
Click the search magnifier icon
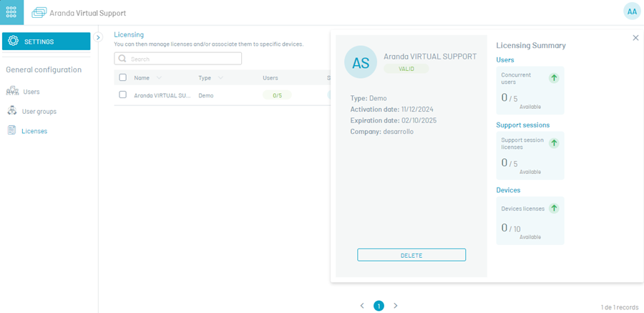pyautogui.click(x=122, y=59)
